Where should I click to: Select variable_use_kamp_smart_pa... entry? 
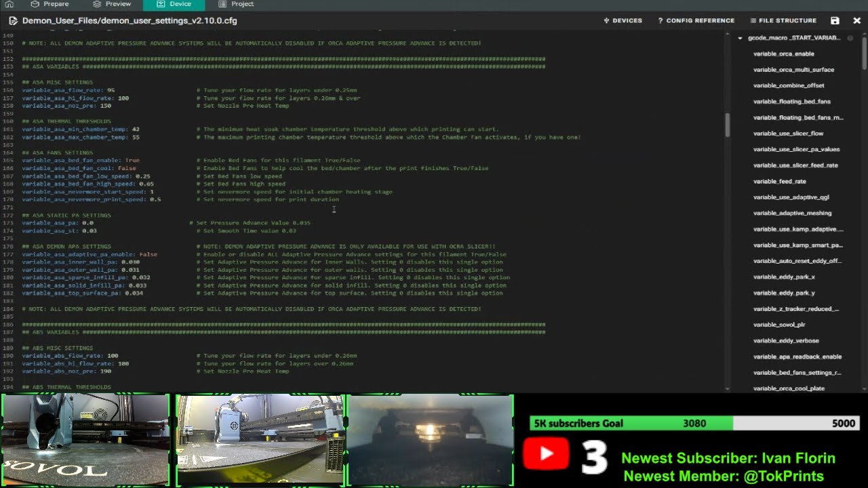click(x=798, y=245)
